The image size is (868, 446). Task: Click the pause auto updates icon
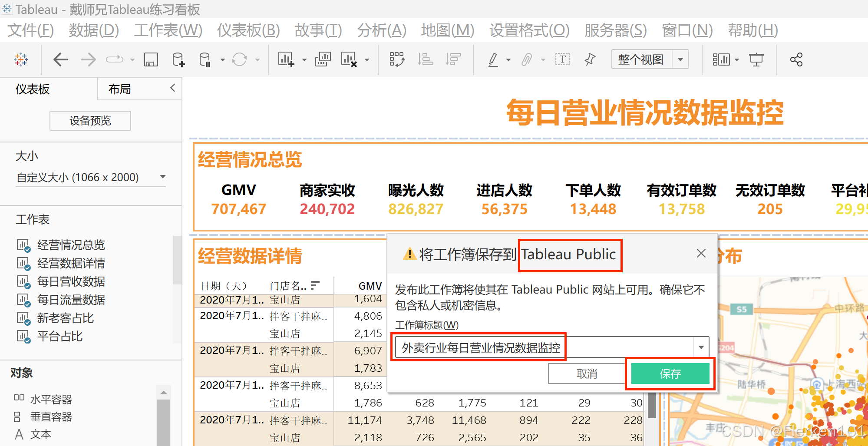tap(205, 59)
